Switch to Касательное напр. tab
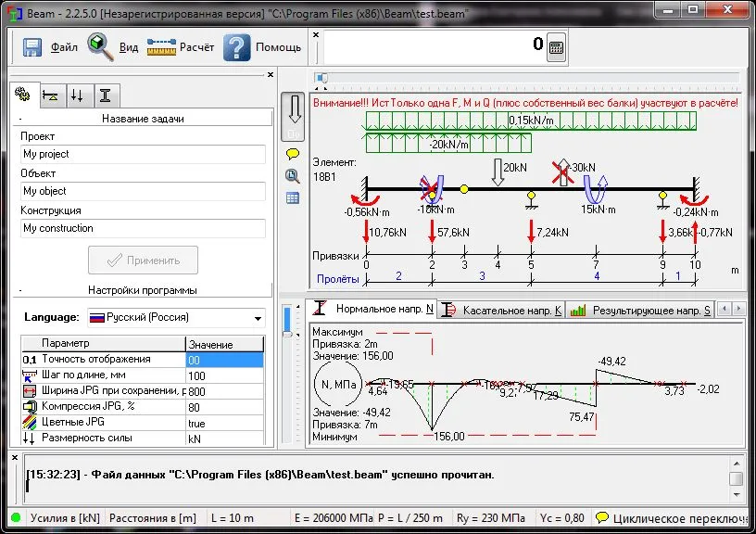This screenshot has width=756, height=534. 500,311
